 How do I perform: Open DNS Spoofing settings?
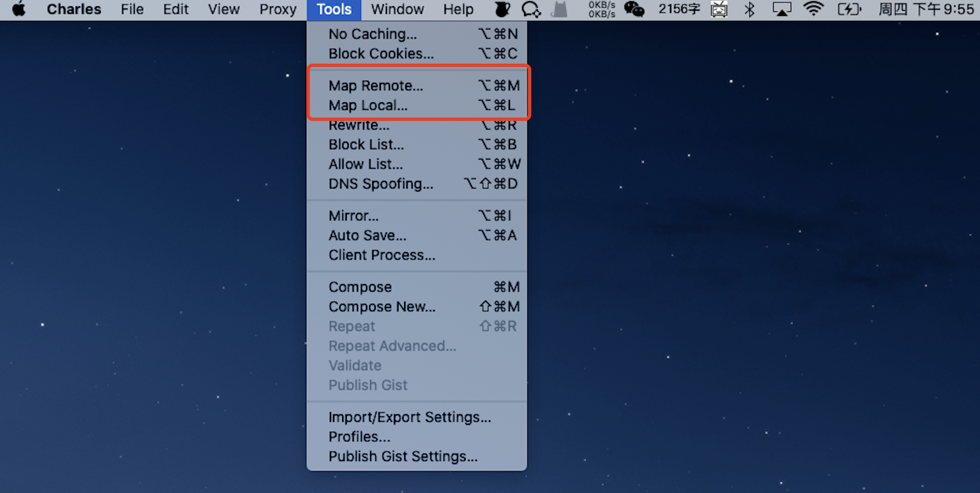click(380, 184)
